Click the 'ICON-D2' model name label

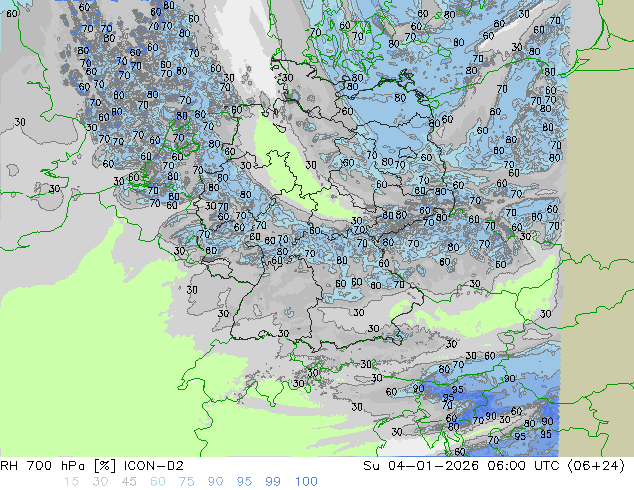[x=154, y=466]
